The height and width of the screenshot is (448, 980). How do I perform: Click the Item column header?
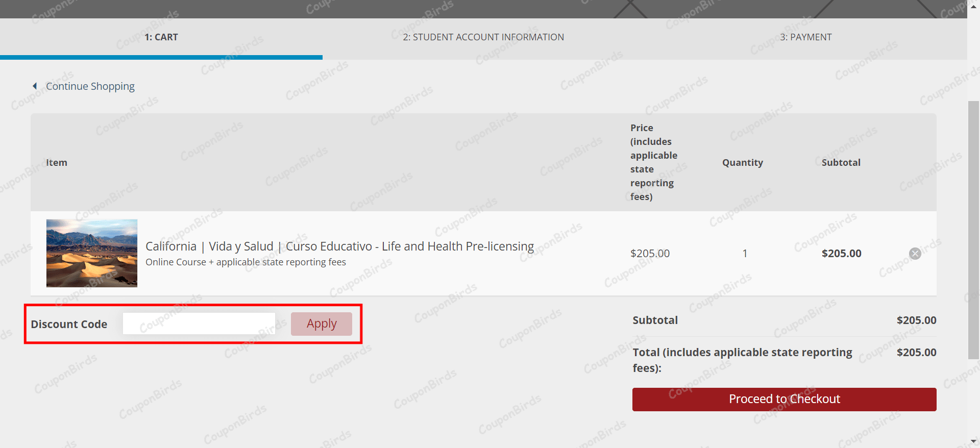57,162
